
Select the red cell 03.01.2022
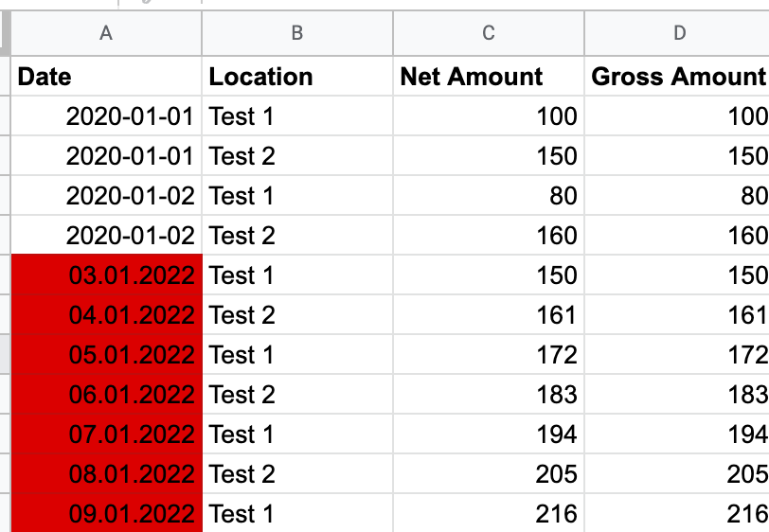pyautogui.click(x=106, y=275)
